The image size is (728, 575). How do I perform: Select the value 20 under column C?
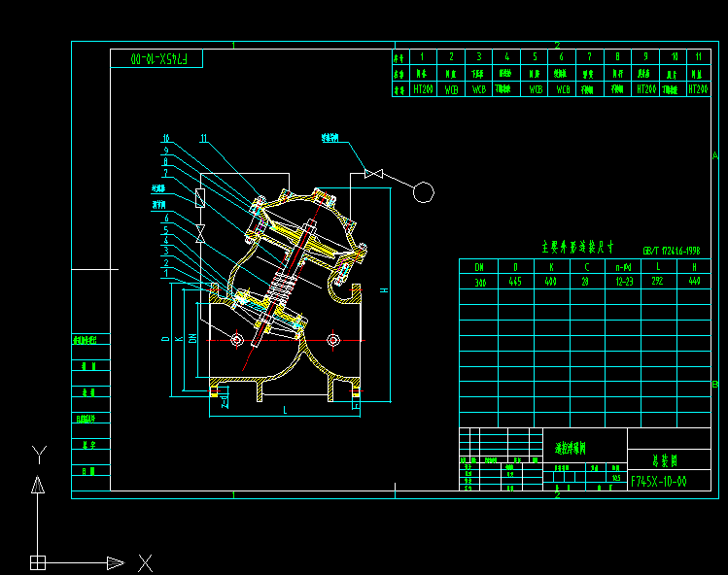click(585, 282)
